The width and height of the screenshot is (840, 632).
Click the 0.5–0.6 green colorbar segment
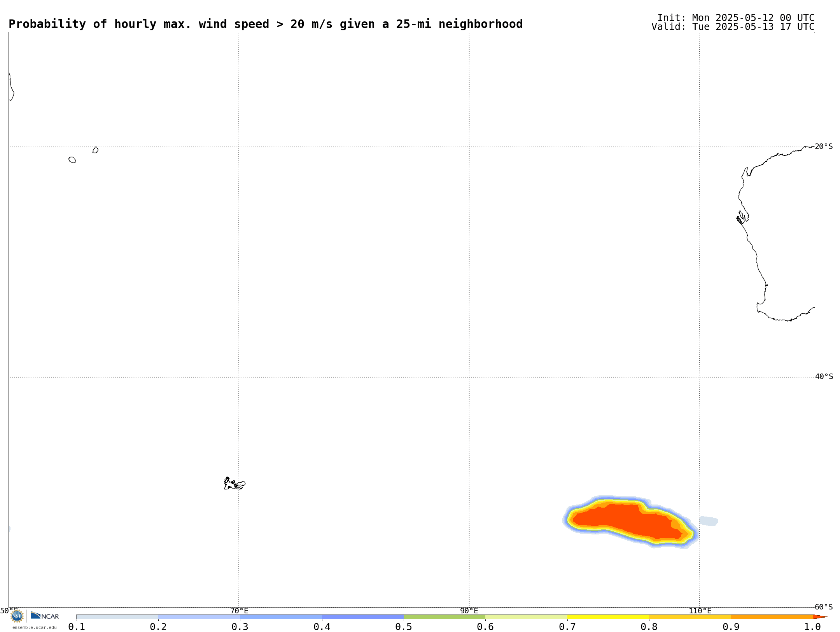point(444,617)
